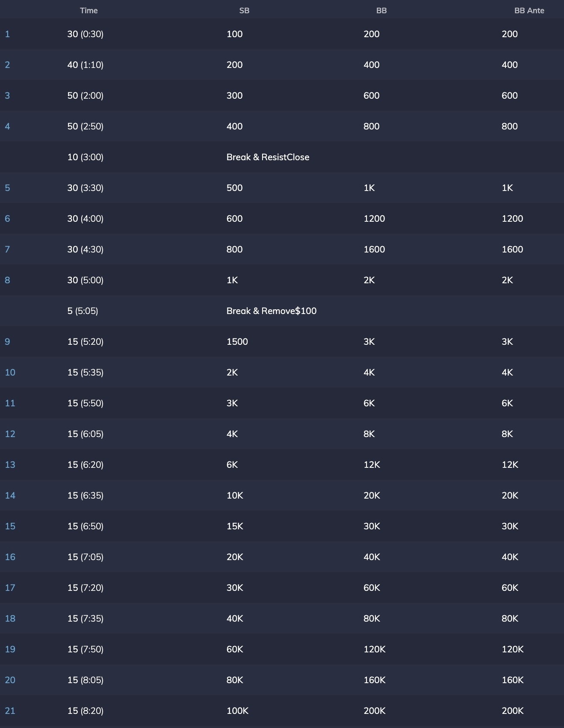
Task: Select the 10 (3:00) break time cell
Action: tap(85, 157)
